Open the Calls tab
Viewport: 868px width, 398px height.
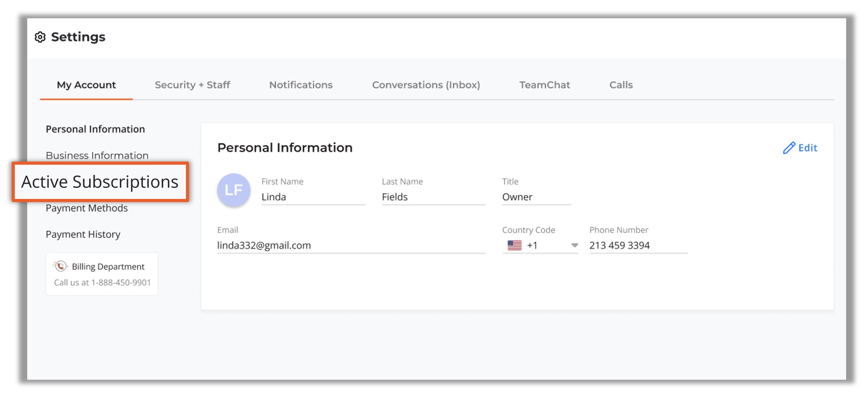[621, 85]
